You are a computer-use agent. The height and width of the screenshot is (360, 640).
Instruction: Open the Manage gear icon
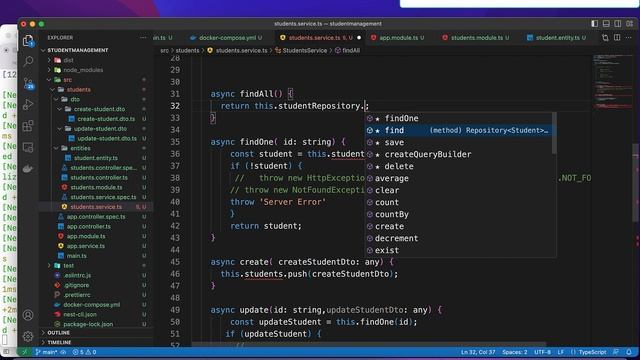tap(28, 336)
